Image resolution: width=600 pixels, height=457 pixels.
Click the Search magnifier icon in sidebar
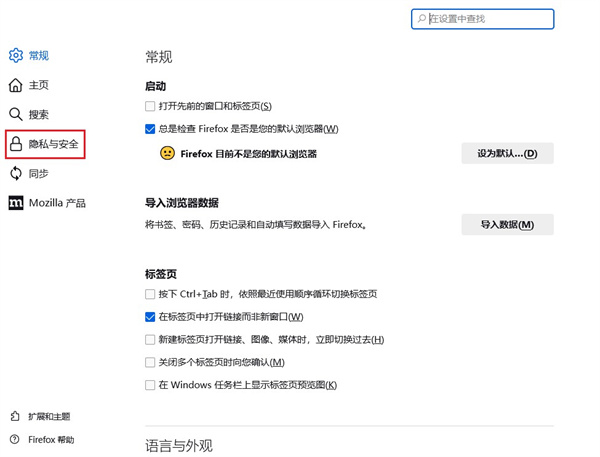coord(16,114)
